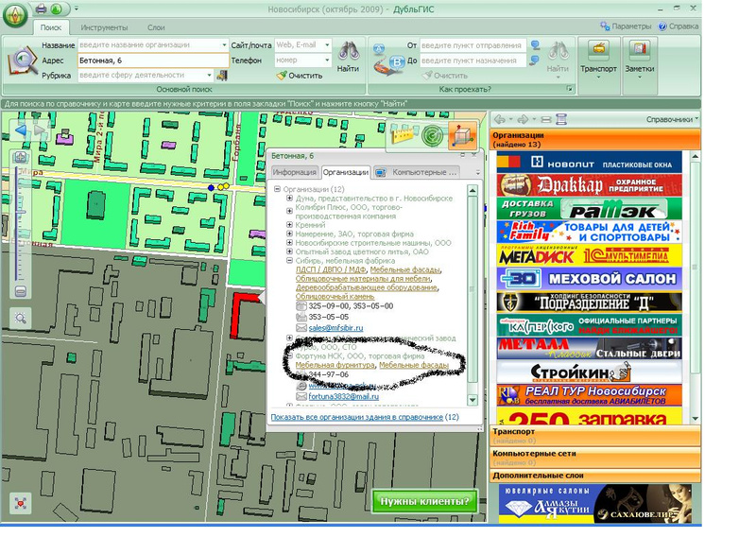Click the Меховой салон advertisement banner
Screen dimensions: 756x537
pos(589,278)
